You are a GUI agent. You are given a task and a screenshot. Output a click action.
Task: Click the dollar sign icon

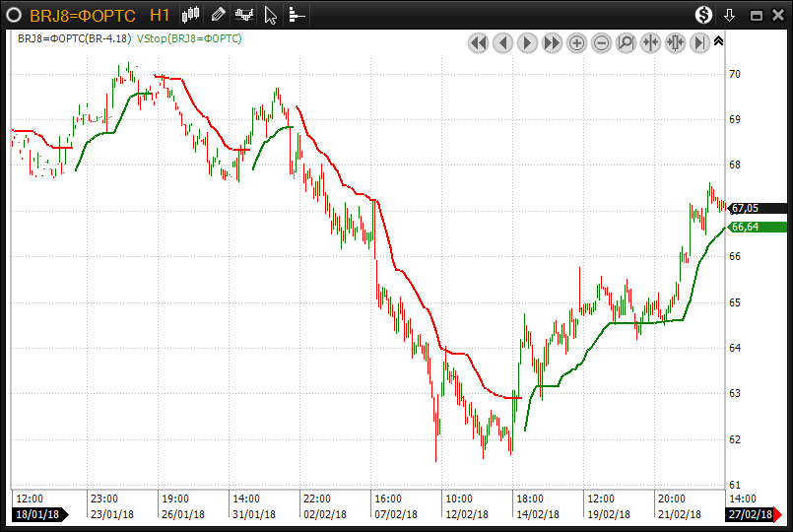[703, 15]
